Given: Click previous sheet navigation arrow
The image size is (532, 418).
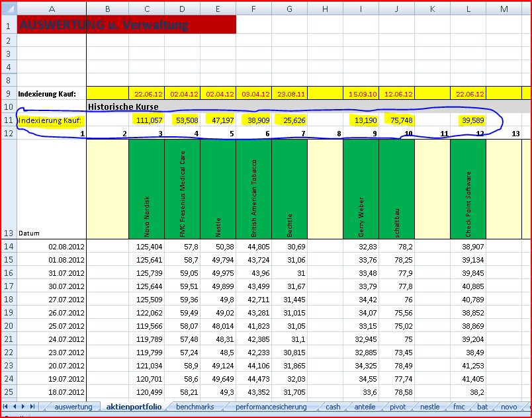Looking at the screenshot, I should [15, 407].
